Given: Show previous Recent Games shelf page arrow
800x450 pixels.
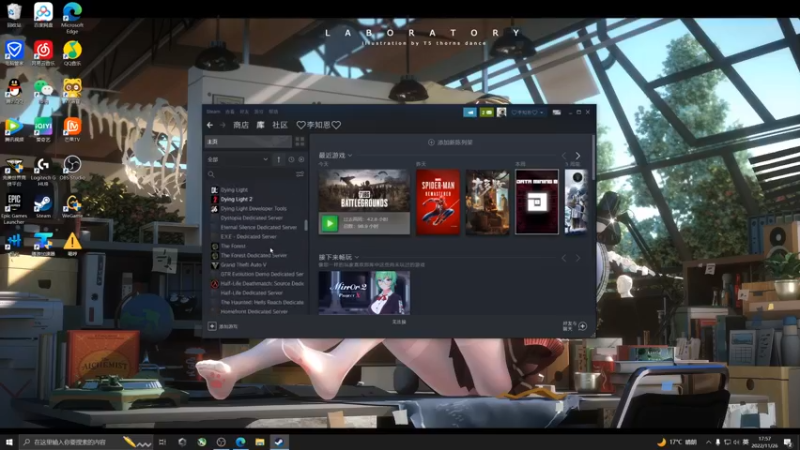Looking at the screenshot, I should 564,156.
